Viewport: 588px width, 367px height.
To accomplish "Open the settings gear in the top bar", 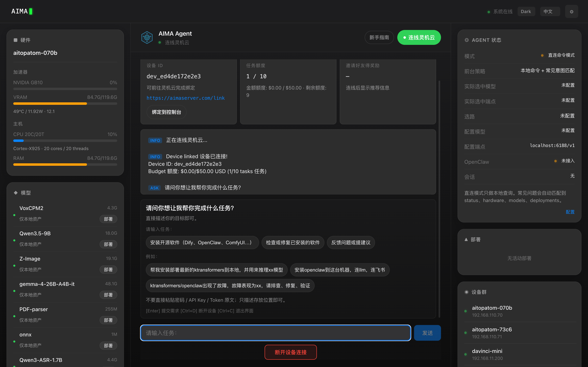I will (571, 11).
